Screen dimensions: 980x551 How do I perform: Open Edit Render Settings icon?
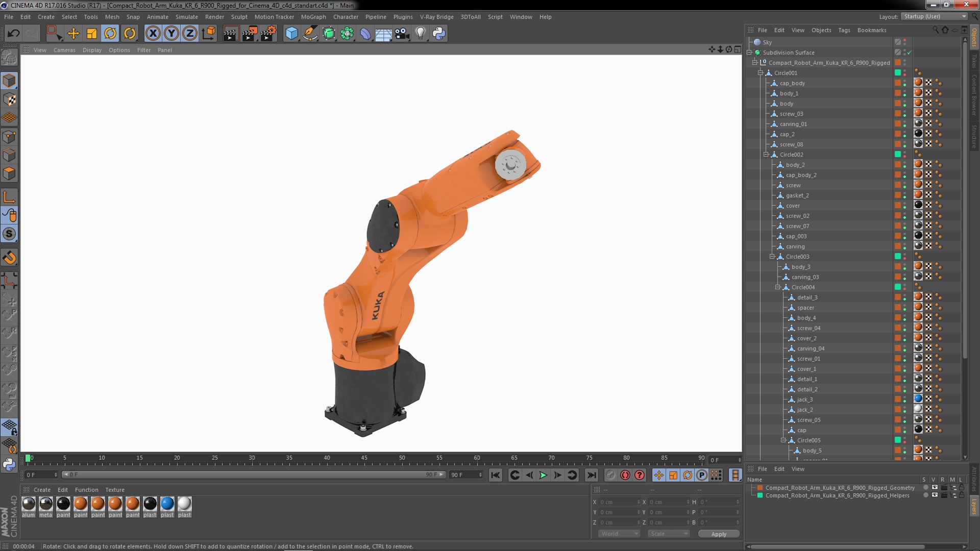coord(268,34)
